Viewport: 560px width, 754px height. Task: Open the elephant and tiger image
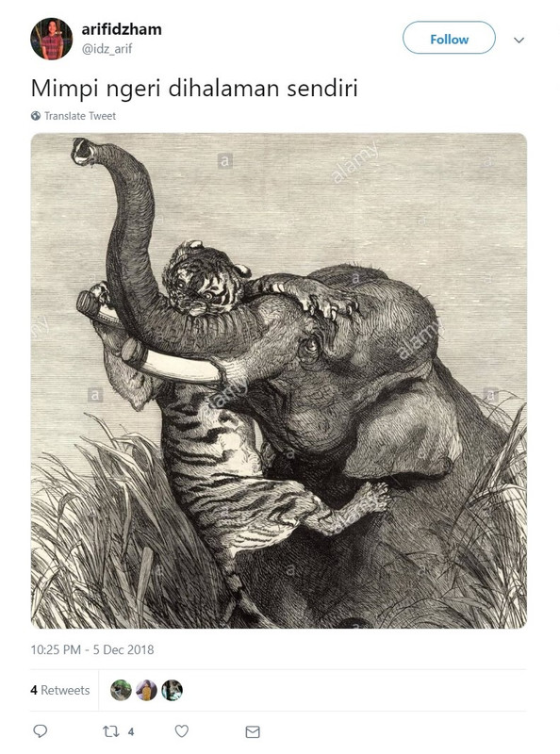coord(279,381)
